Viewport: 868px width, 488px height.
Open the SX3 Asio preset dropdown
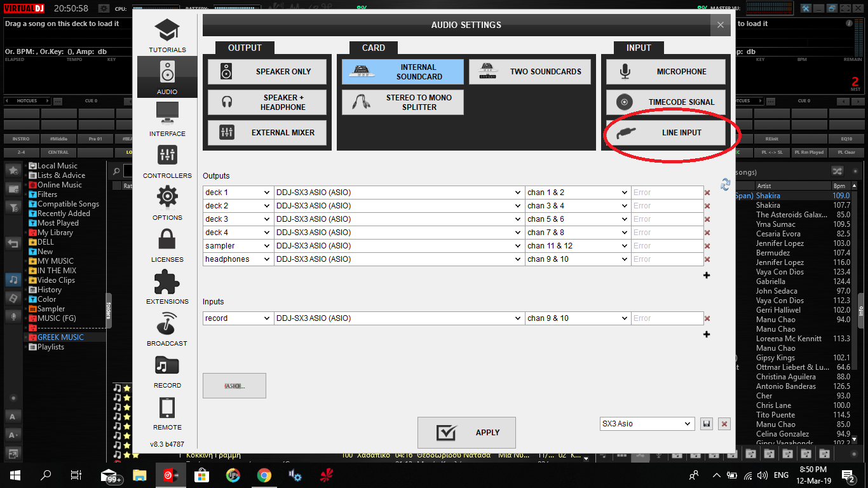(x=647, y=424)
